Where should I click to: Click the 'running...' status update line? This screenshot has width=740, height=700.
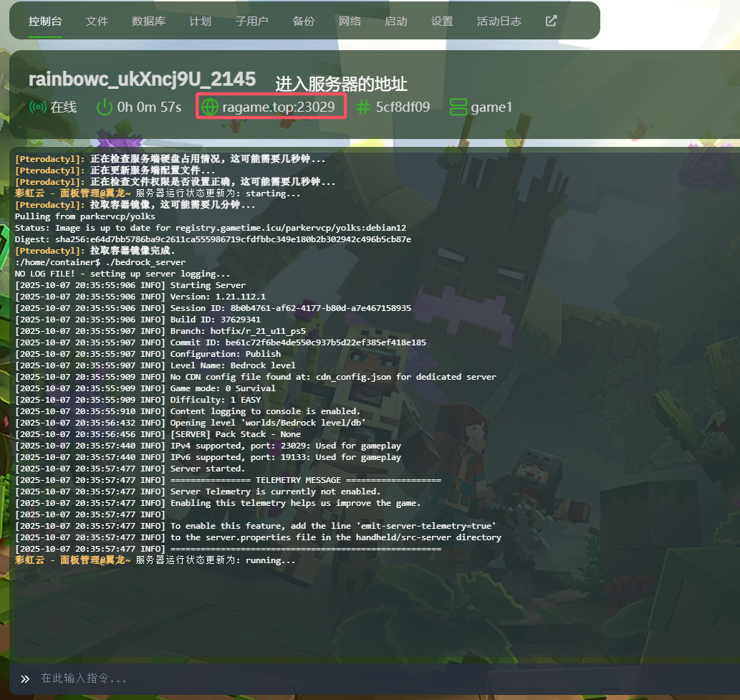tap(155, 560)
